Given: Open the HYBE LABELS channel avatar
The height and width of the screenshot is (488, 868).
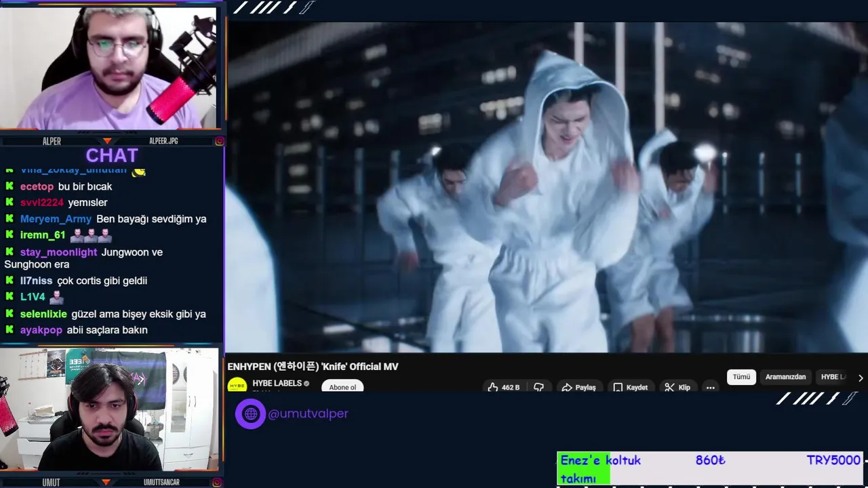Looking at the screenshot, I should point(237,386).
